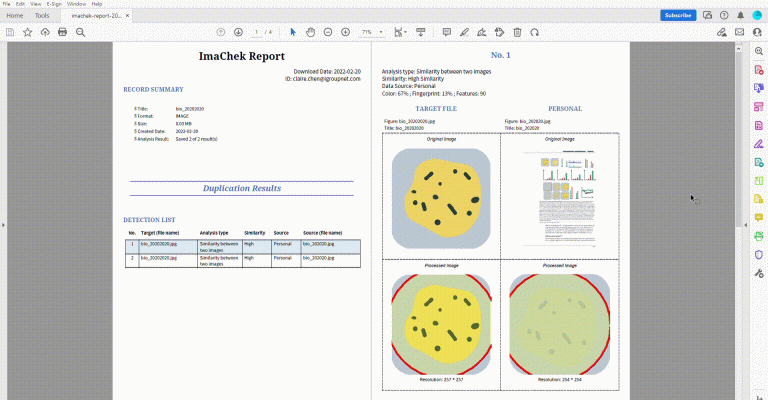The image size is (768, 400).
Task: Click the 'ImaChek Report' heading
Action: (241, 56)
